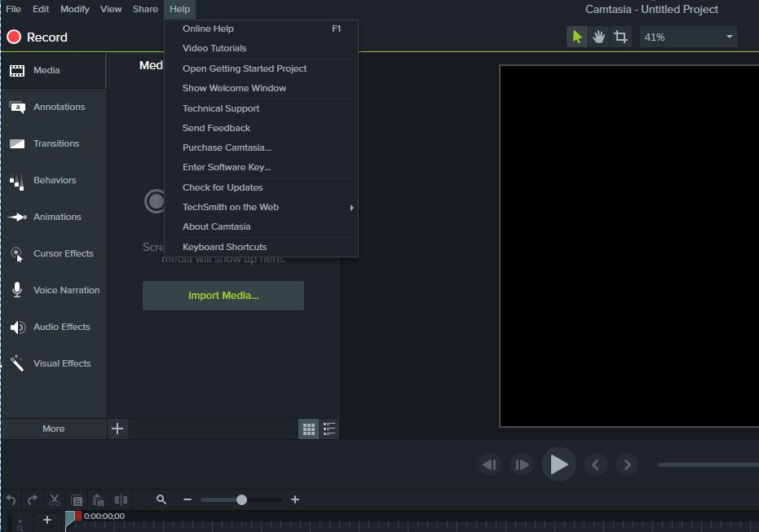Split the media at the playhead

click(120, 499)
